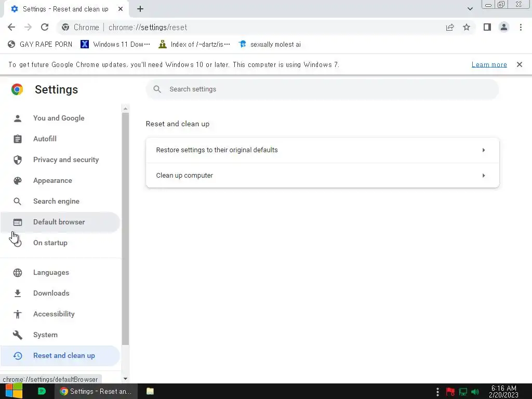
Task: Open the Windows Start button
Action: 14,391
